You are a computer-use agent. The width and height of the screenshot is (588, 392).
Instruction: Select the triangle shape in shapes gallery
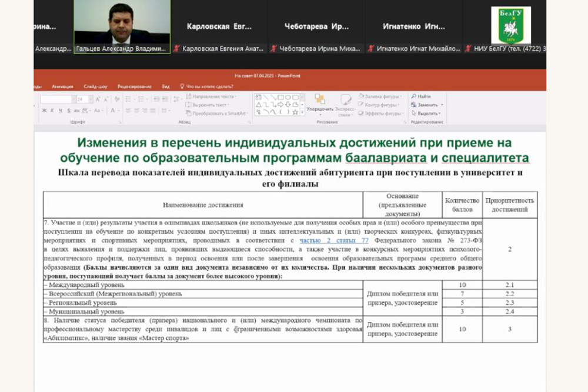click(258, 105)
